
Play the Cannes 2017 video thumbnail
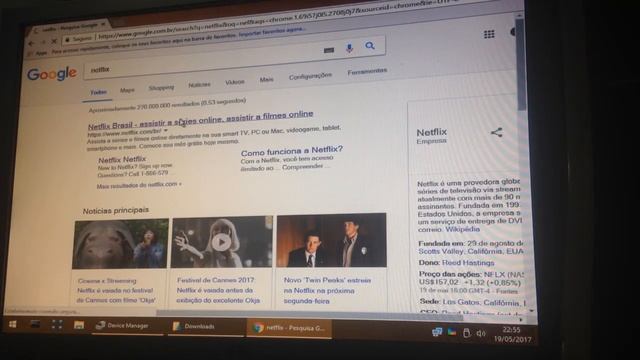click(221, 242)
